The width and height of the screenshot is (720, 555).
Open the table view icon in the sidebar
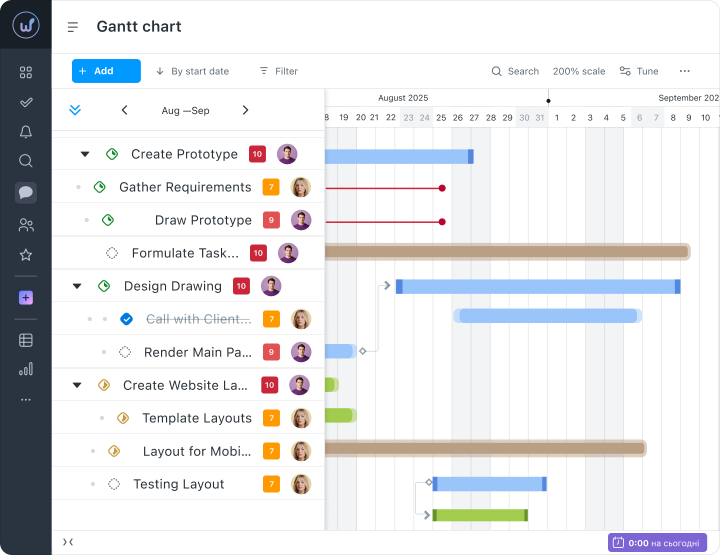tap(26, 340)
